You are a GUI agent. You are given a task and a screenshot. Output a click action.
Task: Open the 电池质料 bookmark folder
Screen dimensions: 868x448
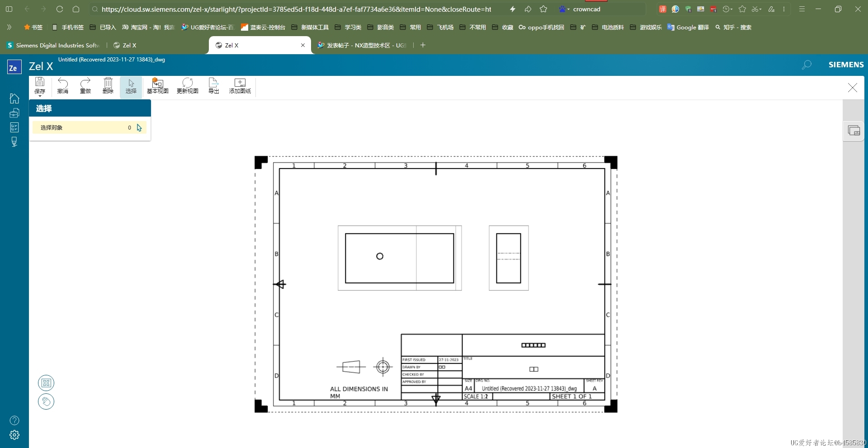click(608, 27)
